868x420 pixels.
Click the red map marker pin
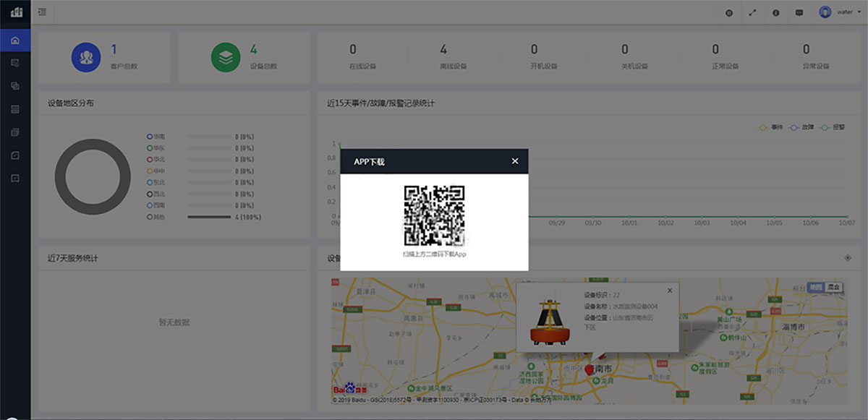point(589,369)
